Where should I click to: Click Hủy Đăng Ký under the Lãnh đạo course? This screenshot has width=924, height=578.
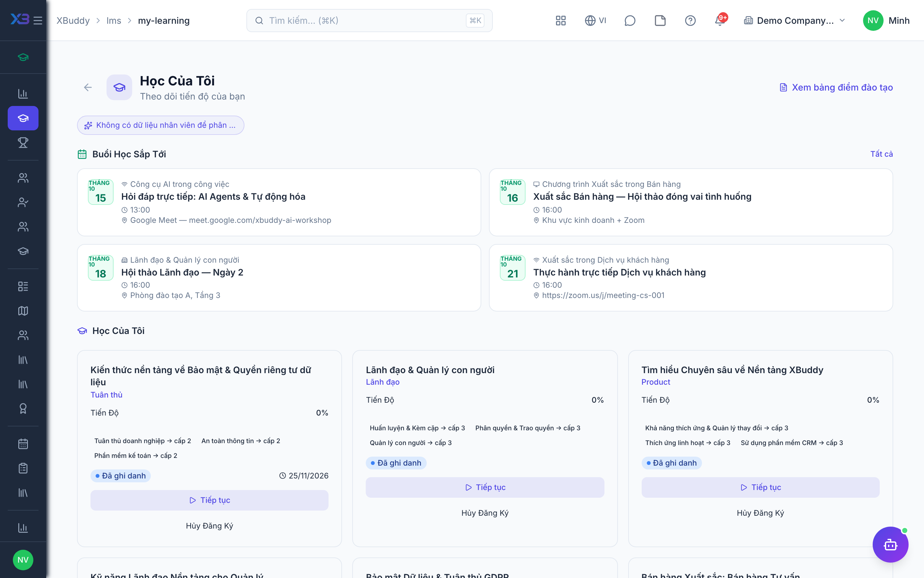[x=485, y=513]
